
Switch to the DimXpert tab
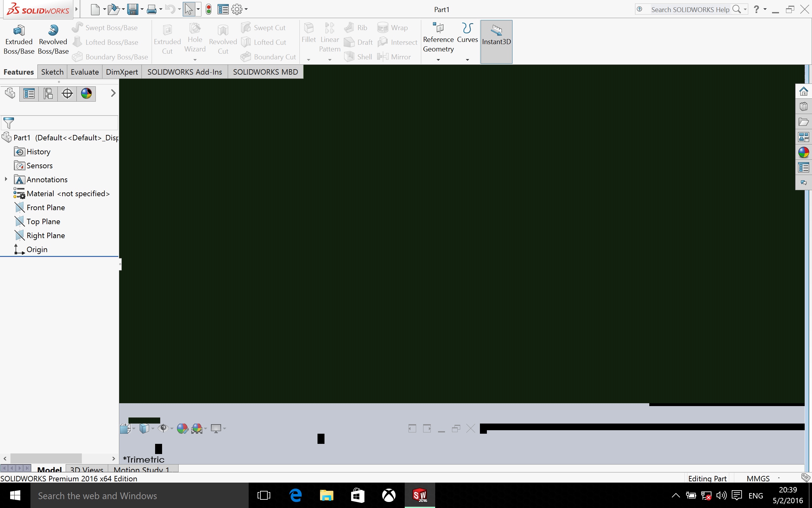pos(122,72)
